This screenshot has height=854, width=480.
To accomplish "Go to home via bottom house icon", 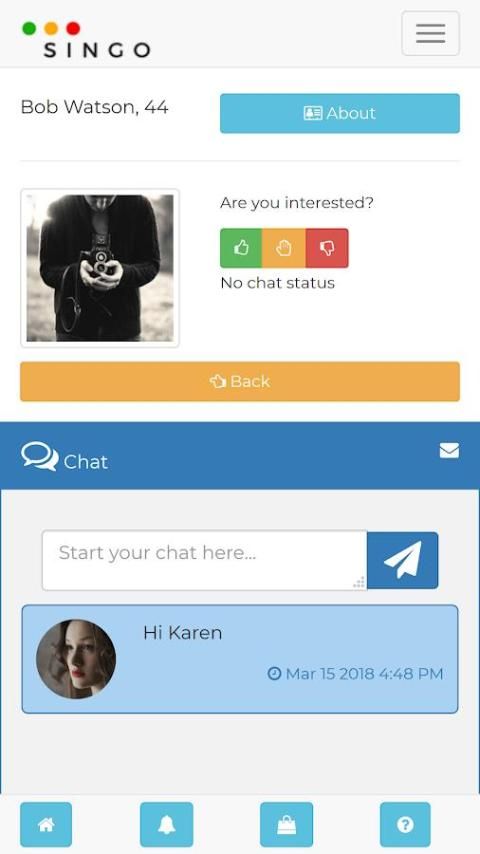I will [x=46, y=825].
